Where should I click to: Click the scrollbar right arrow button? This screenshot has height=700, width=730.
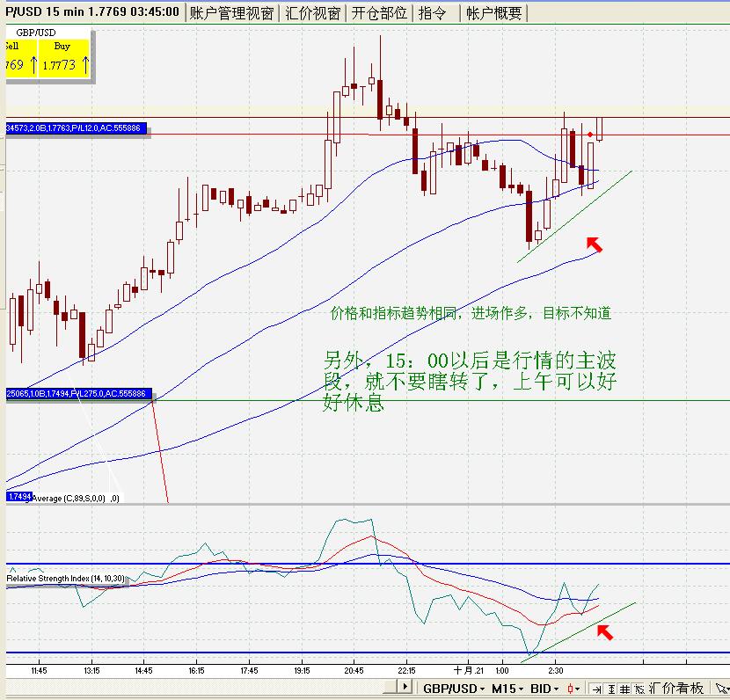[405, 686]
